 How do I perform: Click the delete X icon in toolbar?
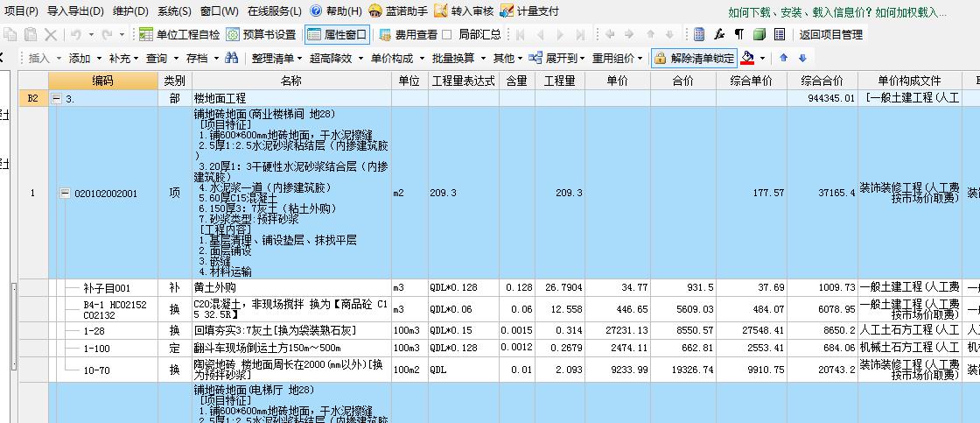[50, 34]
